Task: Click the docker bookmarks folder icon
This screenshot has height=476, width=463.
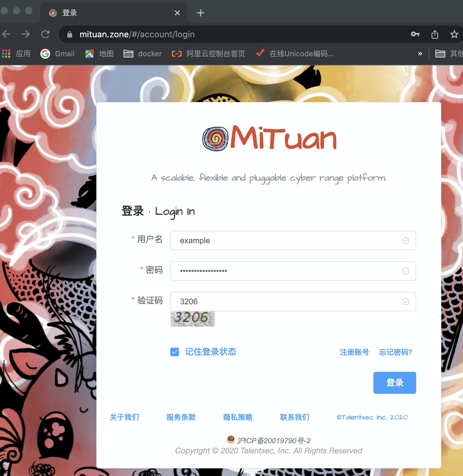Action: click(x=128, y=53)
